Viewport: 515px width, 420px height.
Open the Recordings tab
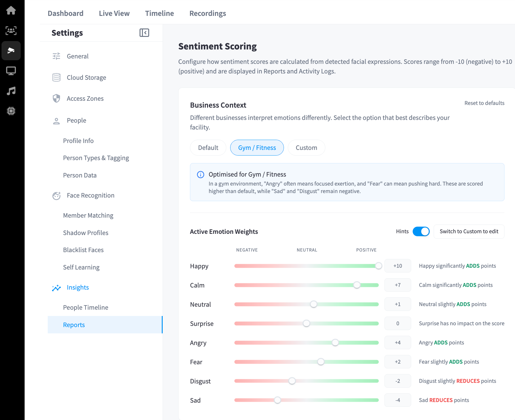coord(208,13)
